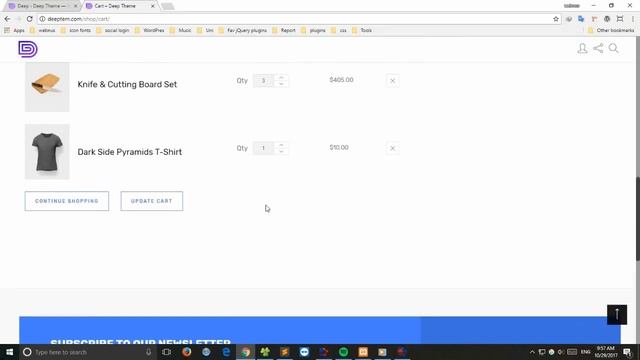Screen dimensions: 640x360
Task: Decrease Knife & Cutting Board Set quantity
Action: [281, 84]
